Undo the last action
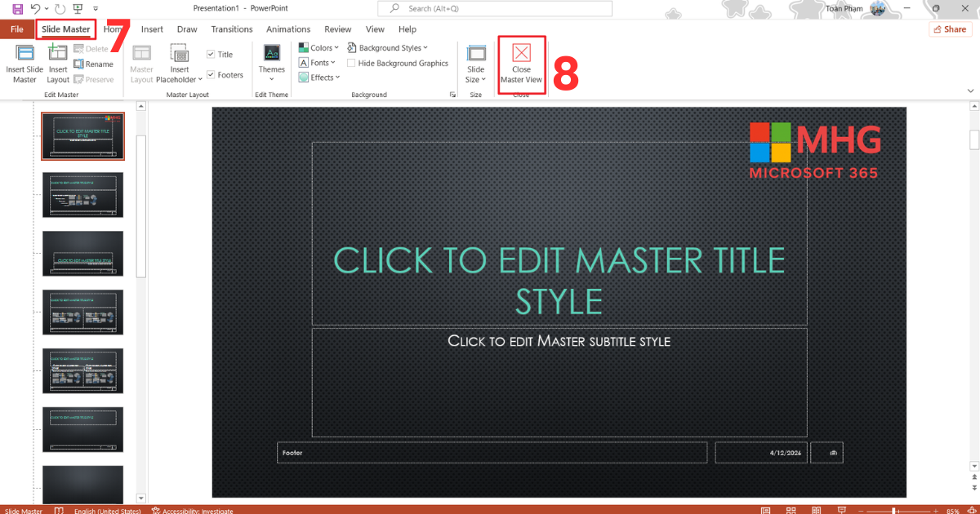Image resolution: width=980 pixels, height=514 pixels. (x=35, y=9)
